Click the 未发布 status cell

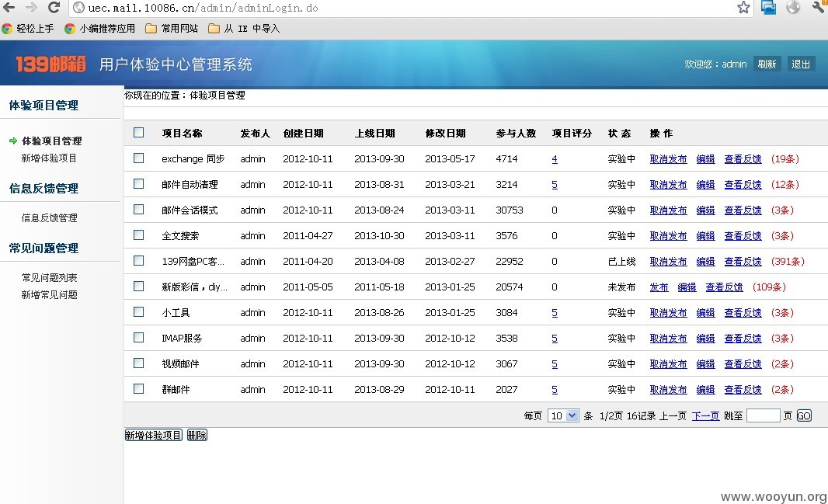tap(621, 287)
